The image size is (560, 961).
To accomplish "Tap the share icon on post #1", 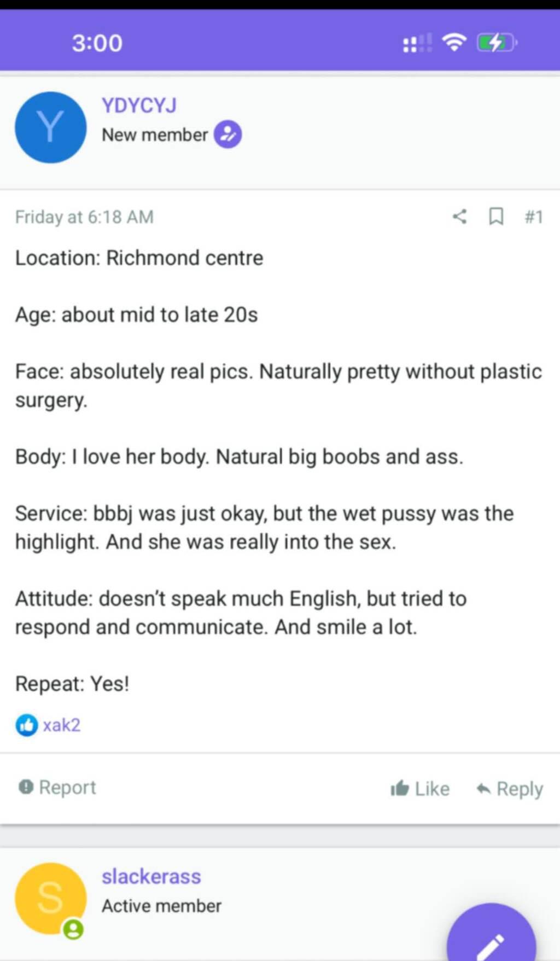I will pos(460,217).
